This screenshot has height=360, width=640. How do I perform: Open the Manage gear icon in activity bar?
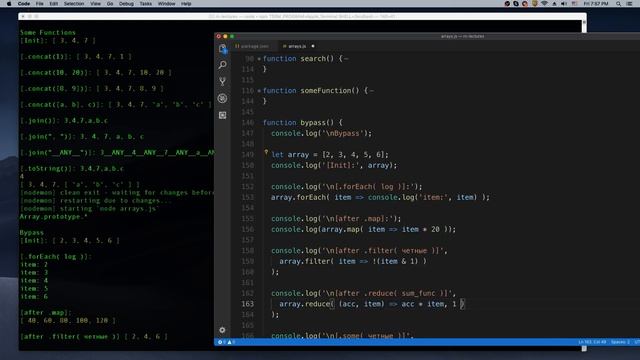click(222, 330)
